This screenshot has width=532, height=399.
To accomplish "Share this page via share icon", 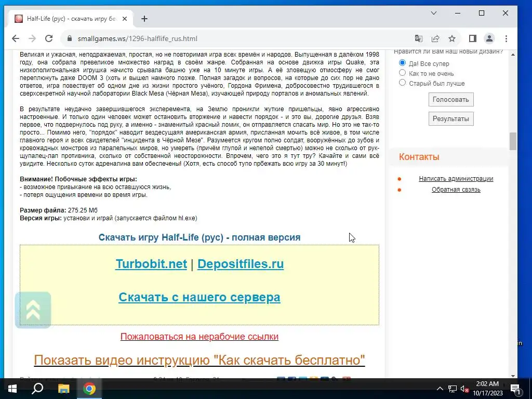I will pyautogui.click(x=435, y=38).
